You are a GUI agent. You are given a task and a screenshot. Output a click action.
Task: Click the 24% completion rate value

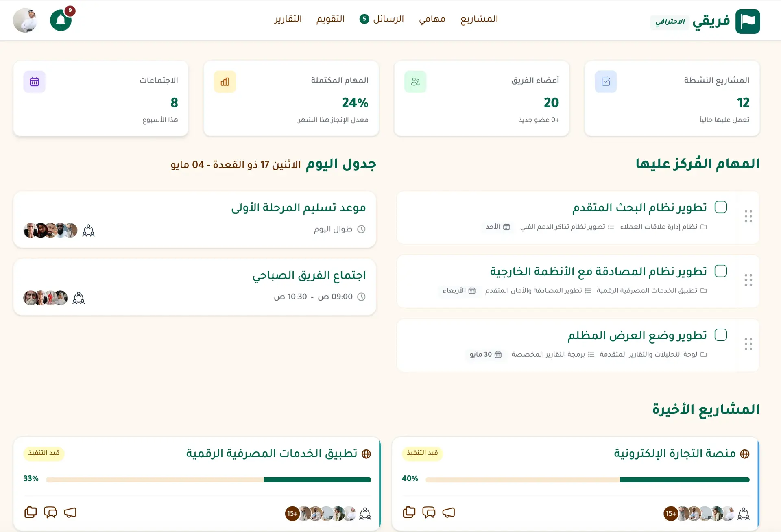point(355,102)
